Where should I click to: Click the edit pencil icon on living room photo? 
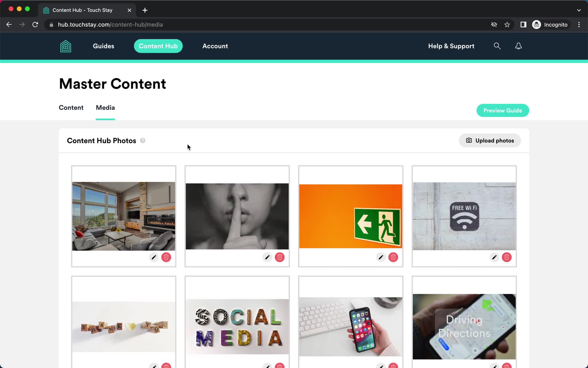click(154, 257)
